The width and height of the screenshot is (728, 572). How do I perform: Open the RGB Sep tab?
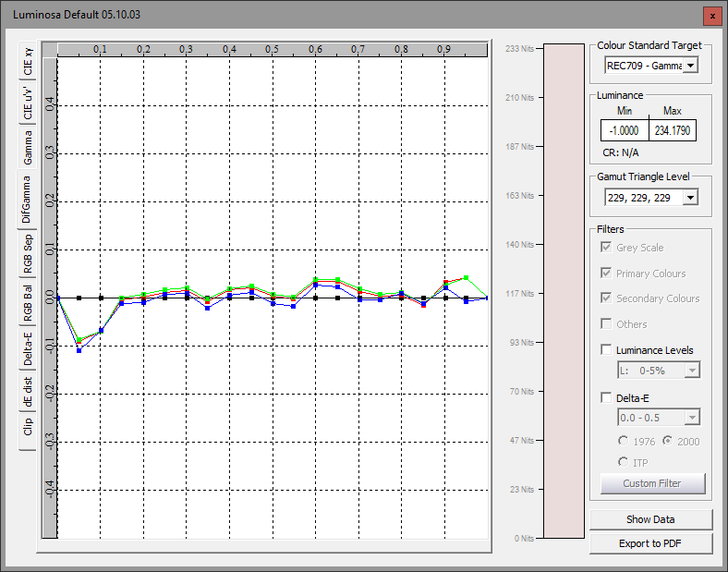pyautogui.click(x=28, y=253)
